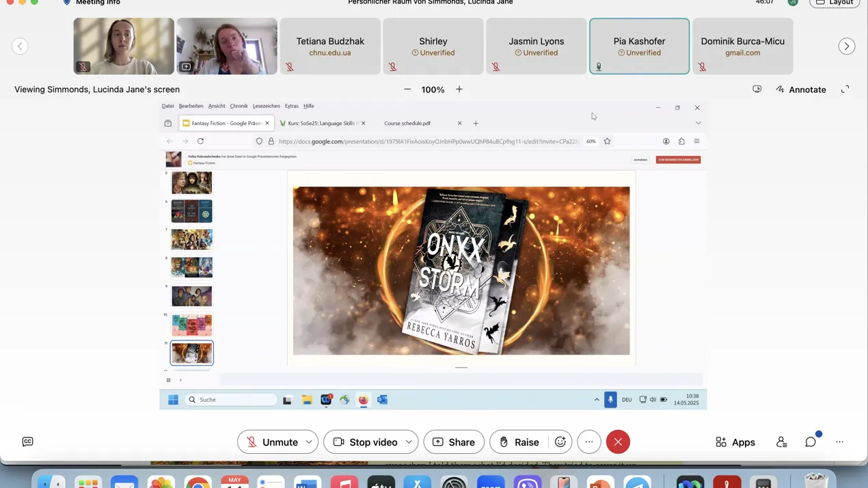The image size is (868, 488).
Task: Open more meeting options (three dots in circle)
Action: pyautogui.click(x=589, y=442)
